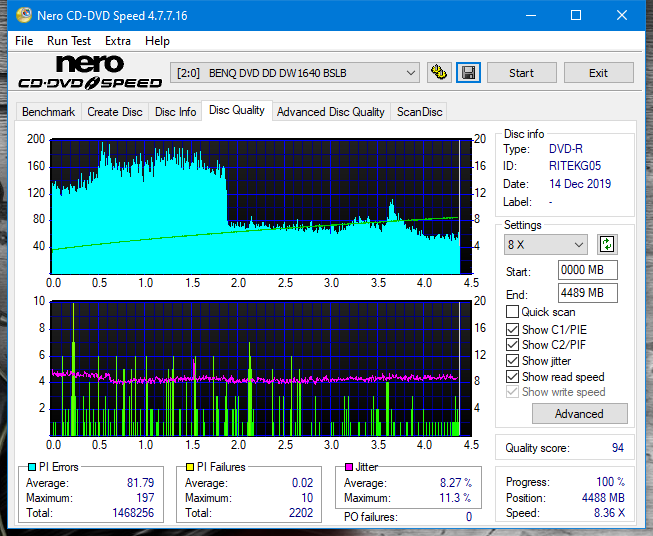The height and width of the screenshot is (536, 653).
Task: Click the disc type DVD-R value
Action: pos(566,149)
